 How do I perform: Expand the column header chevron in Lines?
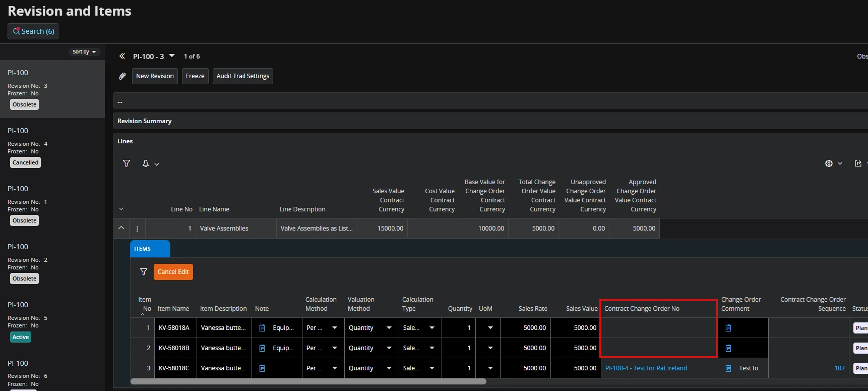121,209
